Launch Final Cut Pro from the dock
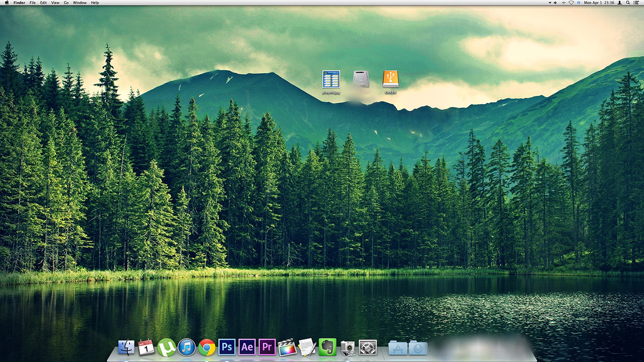Screen dimensions: 644x362 pos(287,348)
